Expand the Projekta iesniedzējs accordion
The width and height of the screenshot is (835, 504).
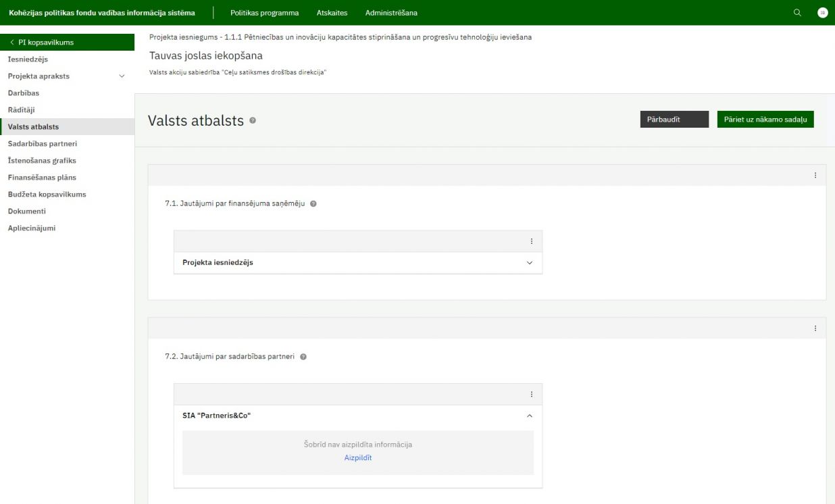coord(529,263)
